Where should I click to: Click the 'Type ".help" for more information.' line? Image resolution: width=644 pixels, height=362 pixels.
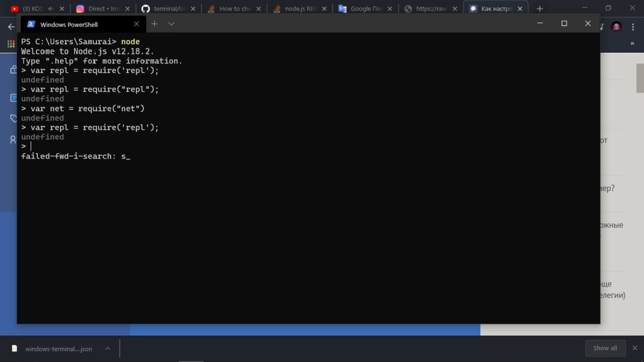click(x=102, y=61)
